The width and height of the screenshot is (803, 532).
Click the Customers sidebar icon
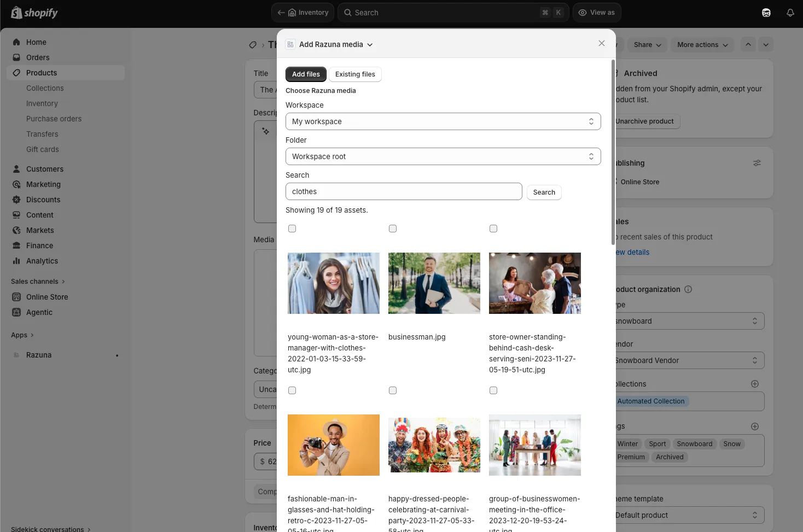16,169
